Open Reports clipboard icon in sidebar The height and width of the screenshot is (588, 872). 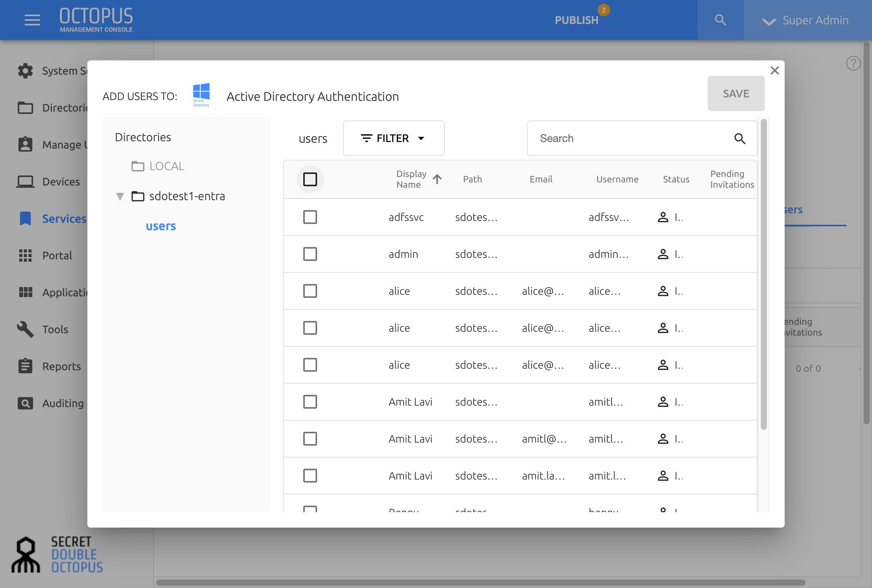pyautogui.click(x=25, y=366)
